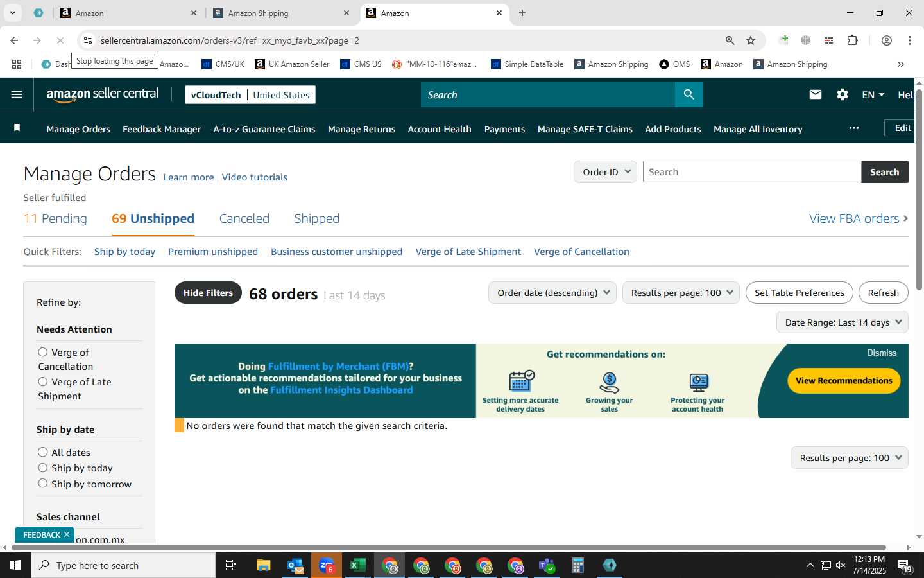Switch to the 69 Unshipped tab
The height and width of the screenshot is (578, 924).
(x=153, y=218)
